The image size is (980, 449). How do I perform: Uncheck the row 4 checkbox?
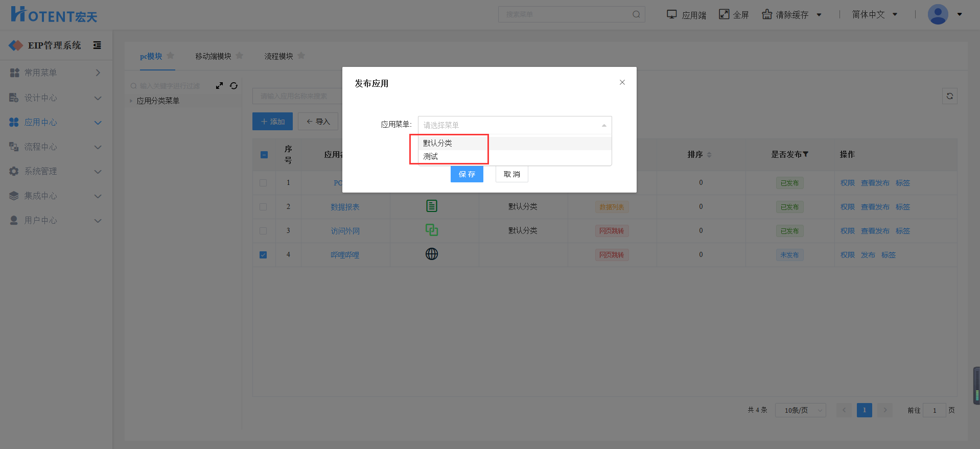(263, 255)
